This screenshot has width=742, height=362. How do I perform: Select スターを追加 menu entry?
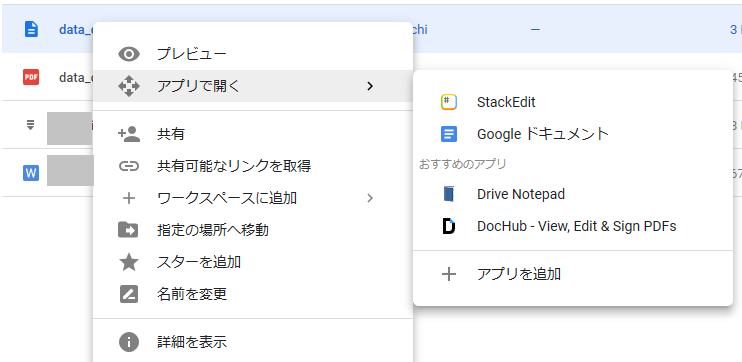pos(253,262)
